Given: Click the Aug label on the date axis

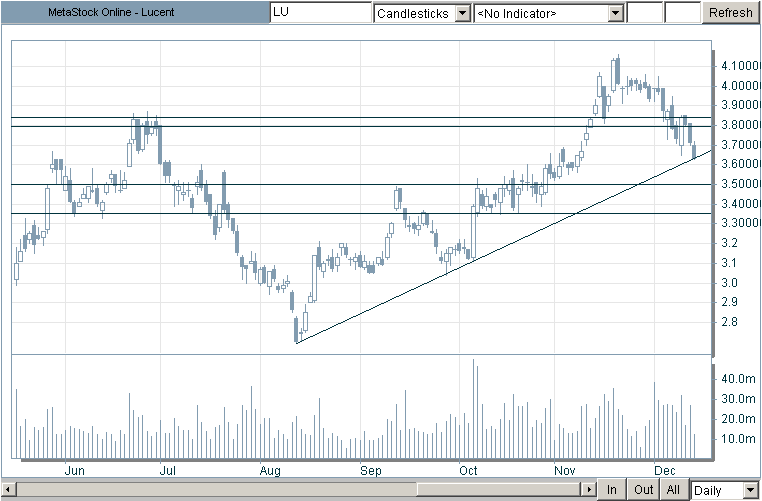Looking at the screenshot, I should 270,470.
